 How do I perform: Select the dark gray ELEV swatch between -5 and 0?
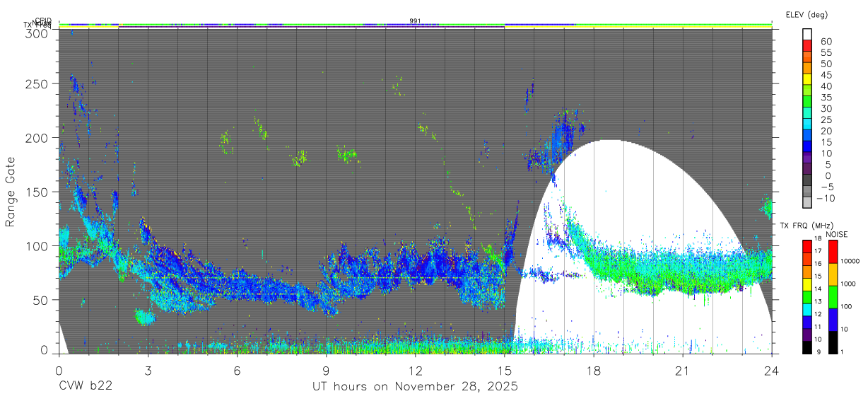point(807,180)
